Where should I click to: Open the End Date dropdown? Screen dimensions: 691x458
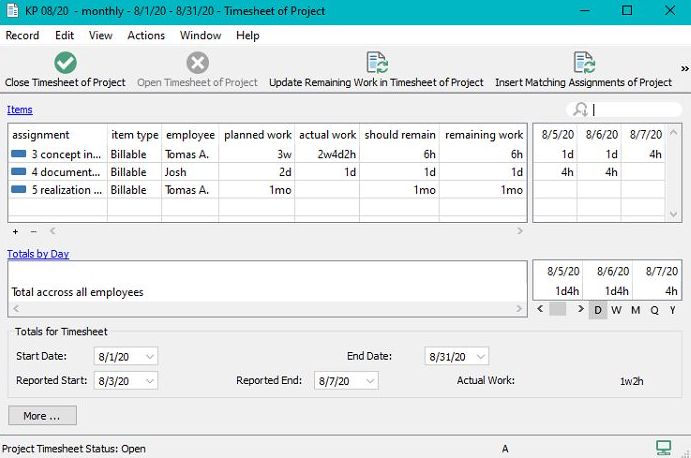tap(481, 356)
